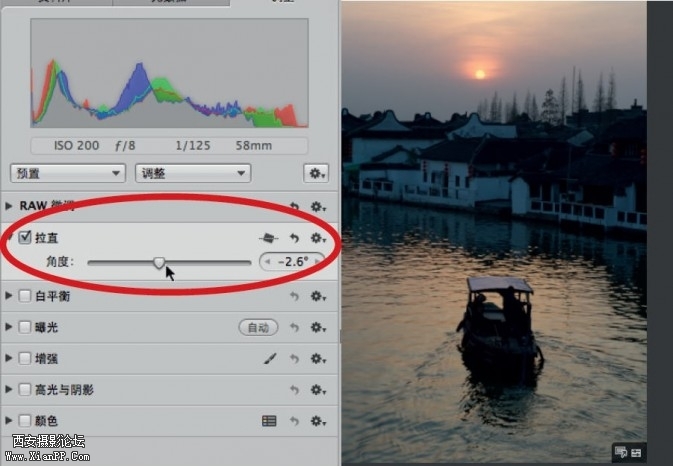673x466 pixels.
Task: Select the 增强 brush icon
Action: 269,358
